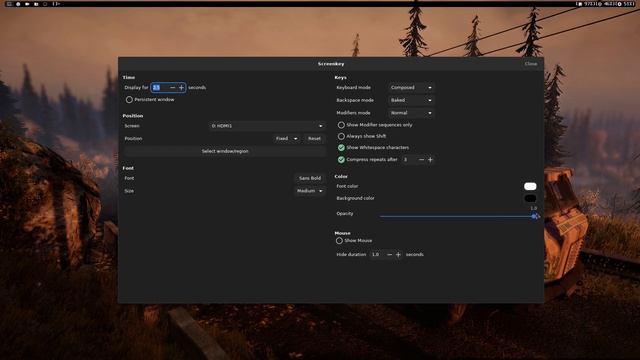Click the Color section heading
Screen dimensions: 640x360
[x=341, y=177]
